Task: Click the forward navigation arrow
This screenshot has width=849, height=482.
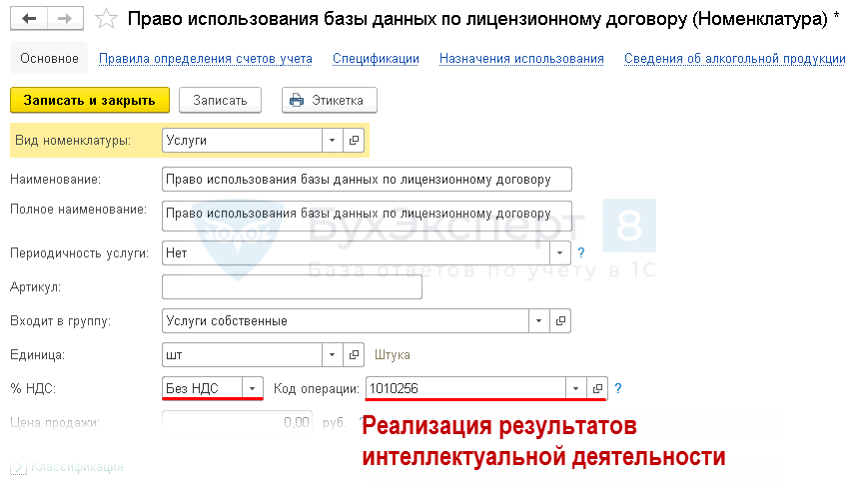Action: tap(65, 19)
